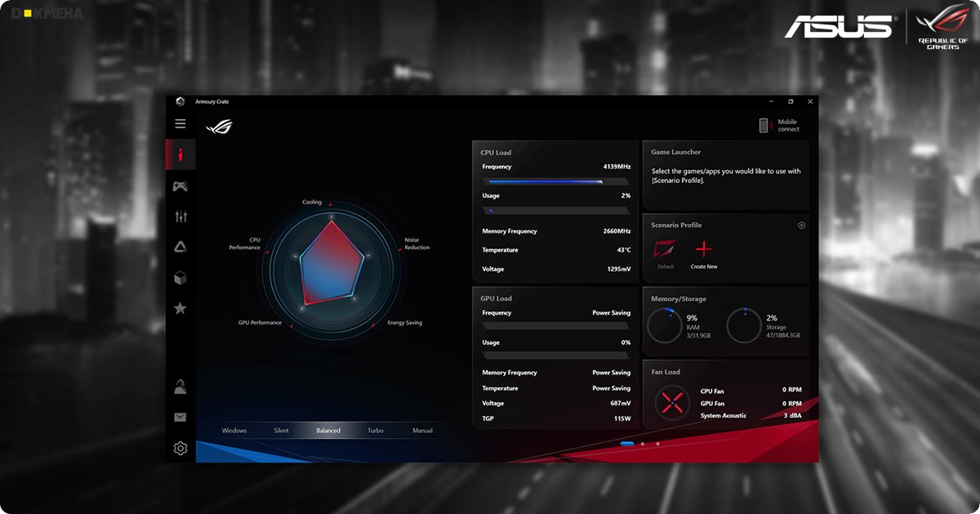980x514 pixels.
Task: Click the Mobile connect phone icon
Action: pyautogui.click(x=764, y=125)
